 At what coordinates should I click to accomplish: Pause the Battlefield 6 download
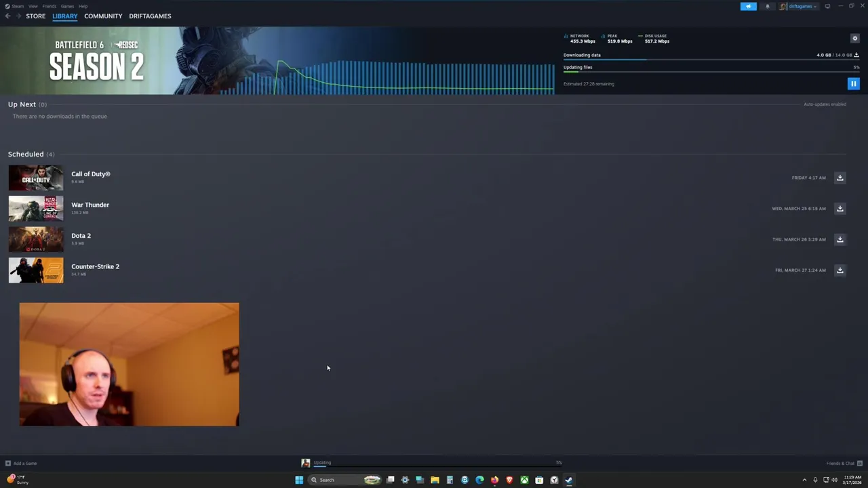pos(853,83)
